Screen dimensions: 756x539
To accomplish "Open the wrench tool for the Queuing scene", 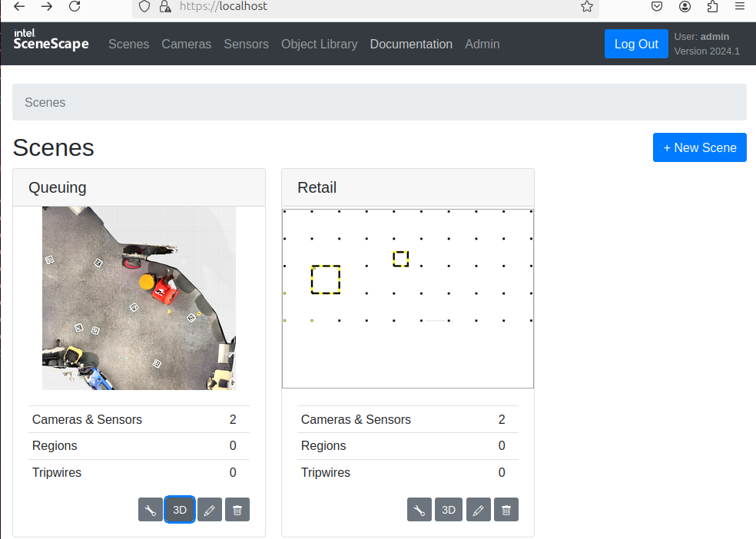I will click(x=151, y=509).
